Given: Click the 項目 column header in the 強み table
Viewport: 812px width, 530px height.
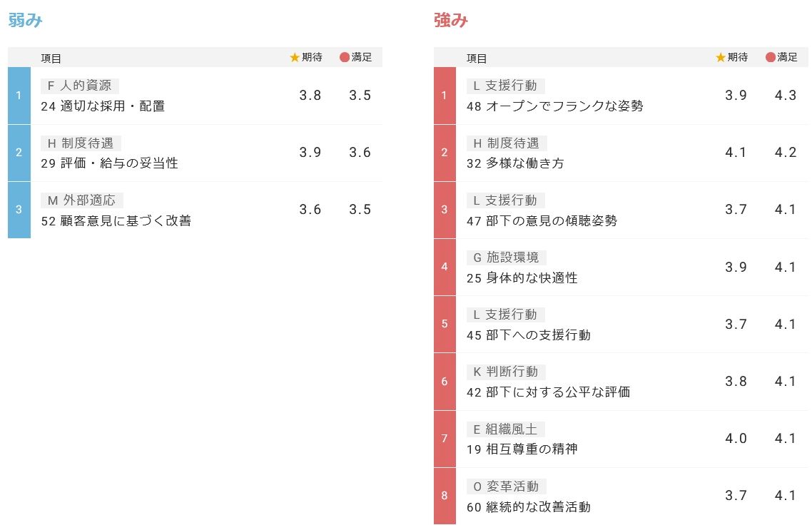Looking at the screenshot, I should pyautogui.click(x=477, y=58).
